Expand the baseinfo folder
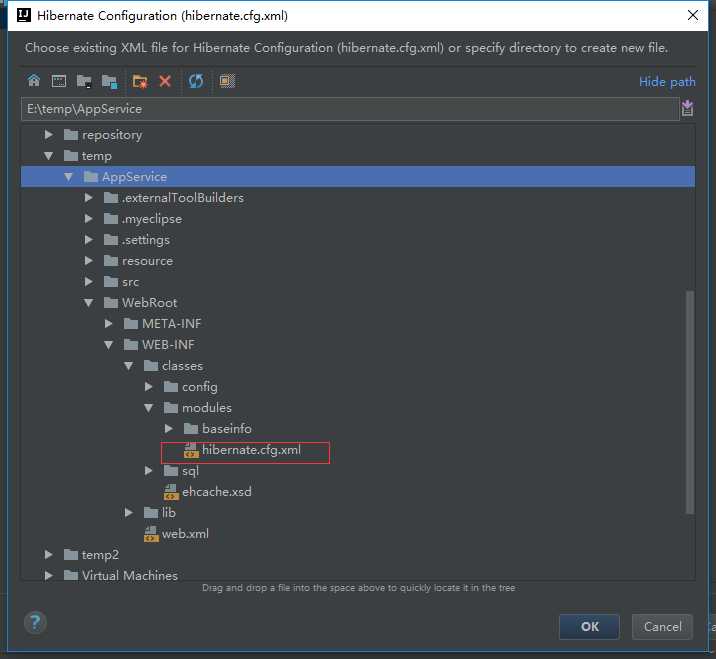This screenshot has width=716, height=659. 168,429
